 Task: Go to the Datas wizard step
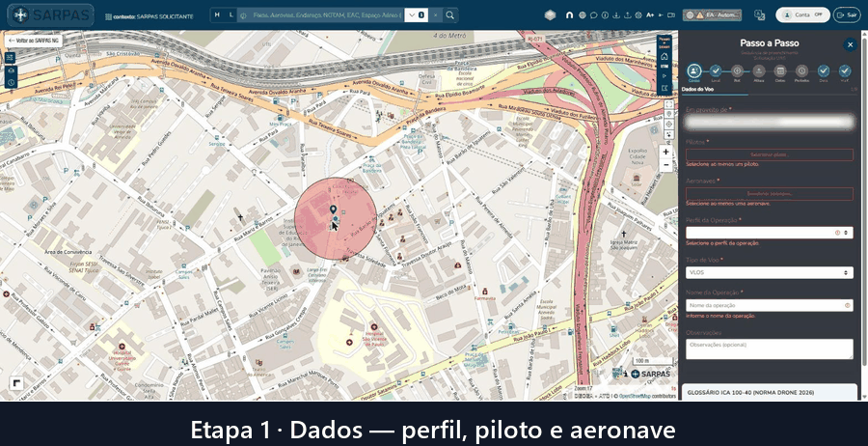point(780,70)
